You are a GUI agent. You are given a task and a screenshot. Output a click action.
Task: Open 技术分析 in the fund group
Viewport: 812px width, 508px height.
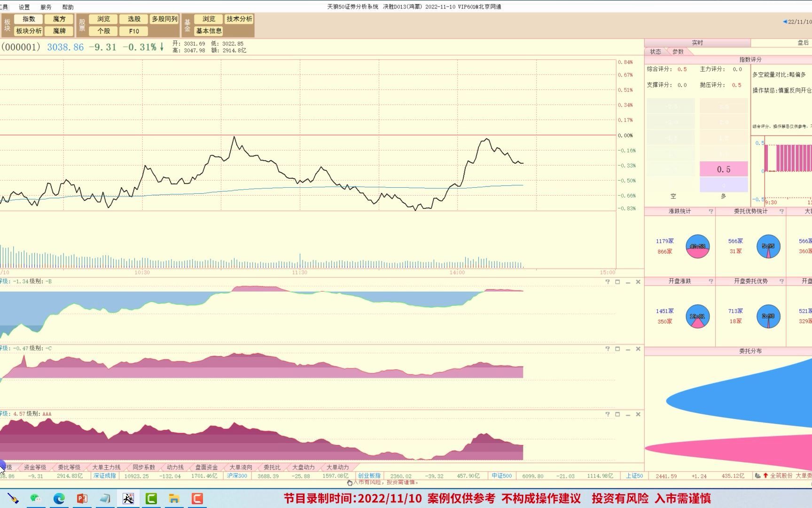click(x=239, y=19)
